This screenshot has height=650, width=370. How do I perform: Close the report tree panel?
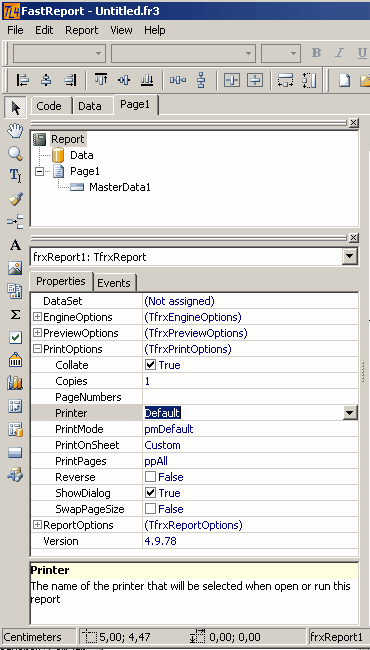tap(353, 123)
